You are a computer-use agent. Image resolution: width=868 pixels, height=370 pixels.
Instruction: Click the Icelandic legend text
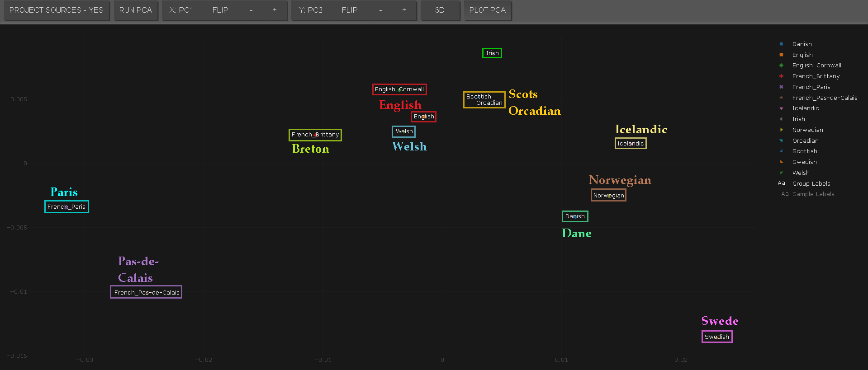tap(806, 108)
